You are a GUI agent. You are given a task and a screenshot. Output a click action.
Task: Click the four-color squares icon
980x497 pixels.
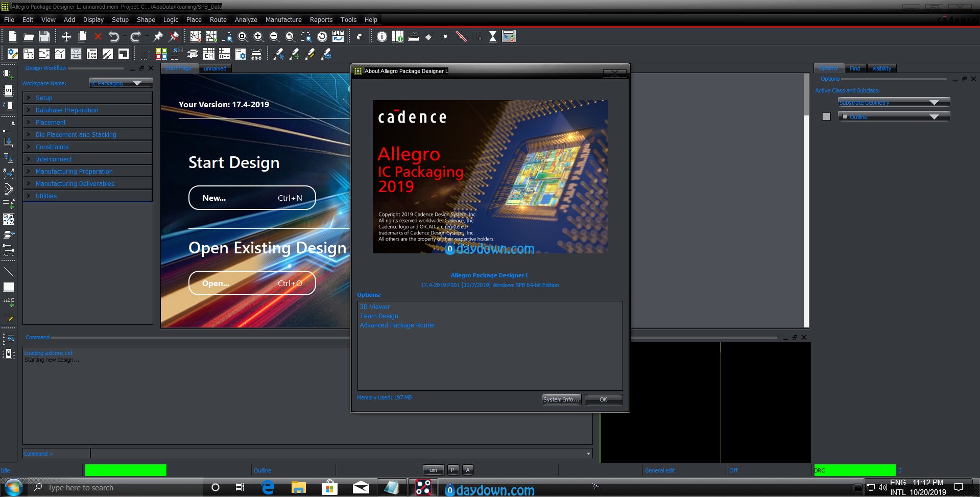[x=161, y=54]
